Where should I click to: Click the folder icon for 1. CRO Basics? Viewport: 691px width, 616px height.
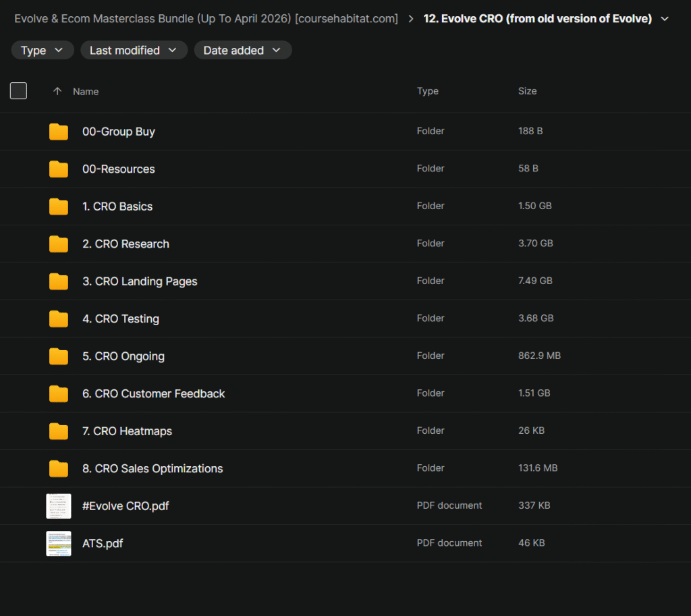coord(59,206)
